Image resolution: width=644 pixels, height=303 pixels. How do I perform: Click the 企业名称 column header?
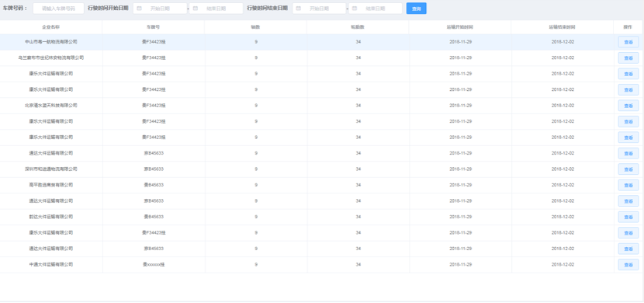[x=51, y=27]
